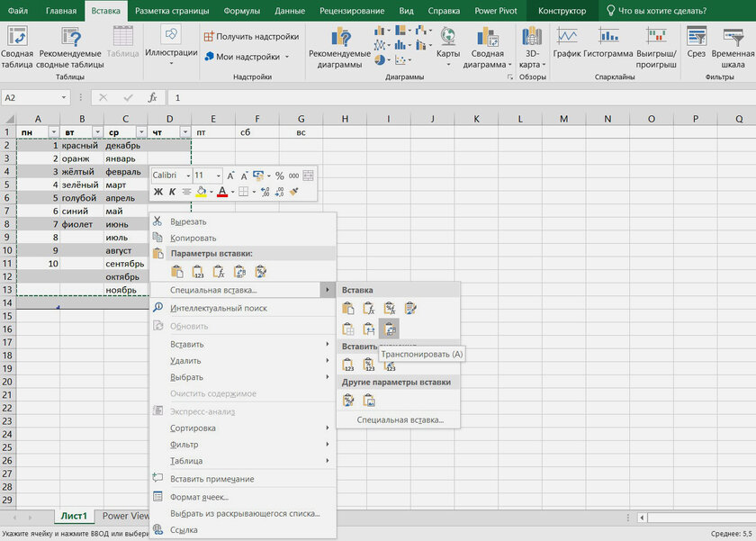Toggle percent style in mini toolbar
Viewport: 756px width, 541px height.
click(x=280, y=176)
